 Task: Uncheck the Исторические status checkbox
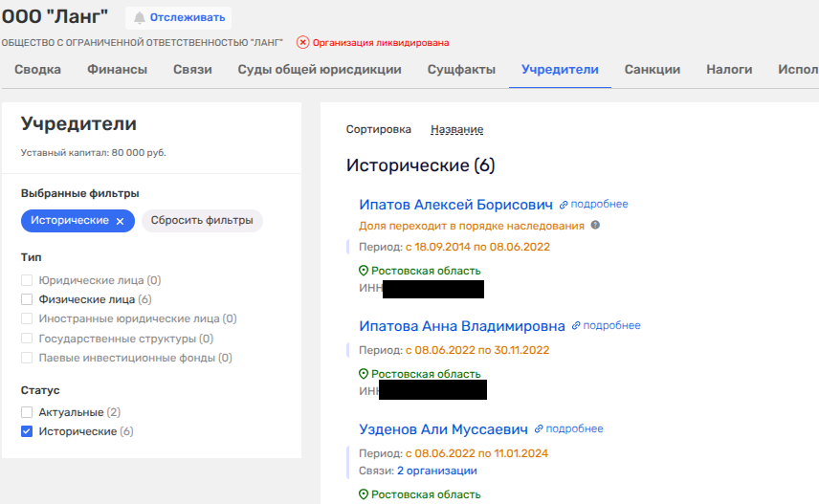click(27, 431)
